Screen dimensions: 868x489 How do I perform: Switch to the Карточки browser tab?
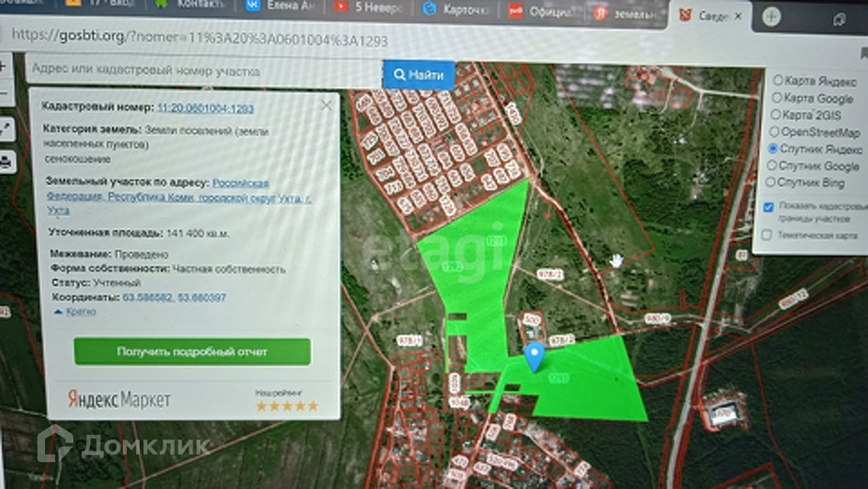coord(454,9)
